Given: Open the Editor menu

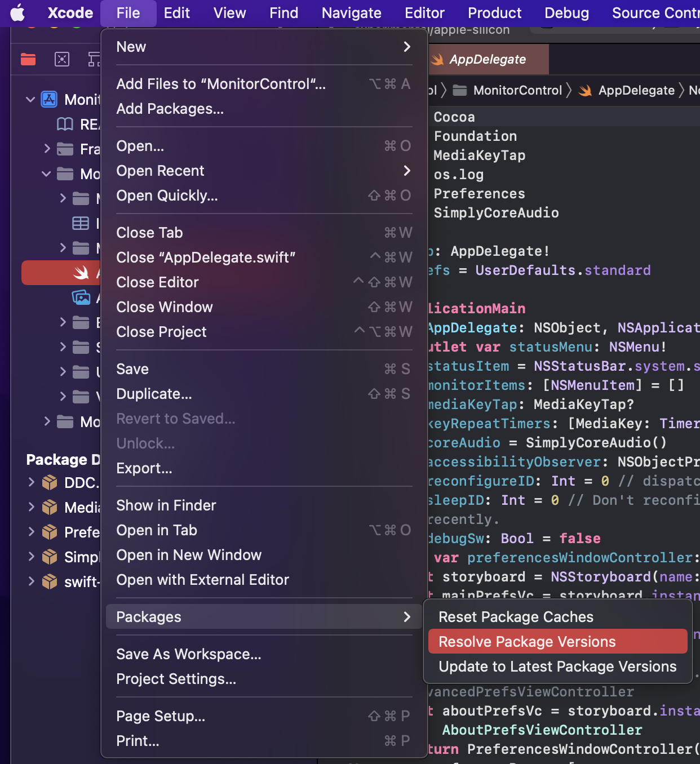Looking at the screenshot, I should [425, 13].
